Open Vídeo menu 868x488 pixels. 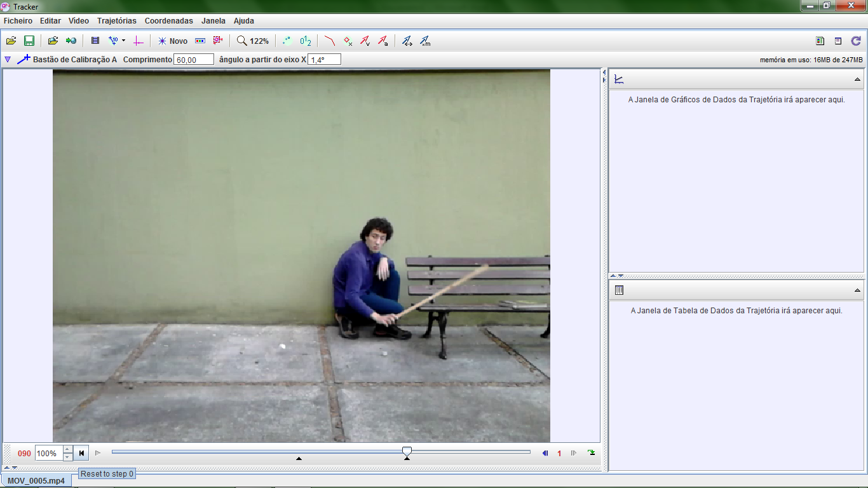point(79,21)
